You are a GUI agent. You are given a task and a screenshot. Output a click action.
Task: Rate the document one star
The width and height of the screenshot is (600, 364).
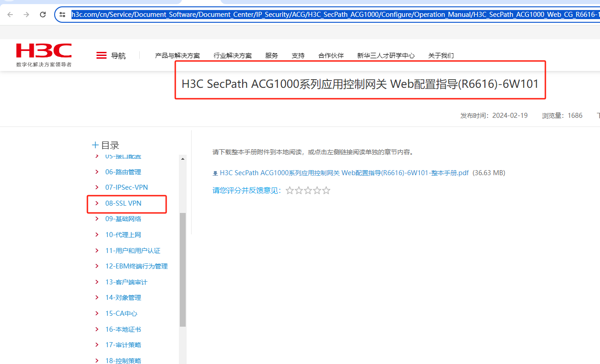coord(290,191)
